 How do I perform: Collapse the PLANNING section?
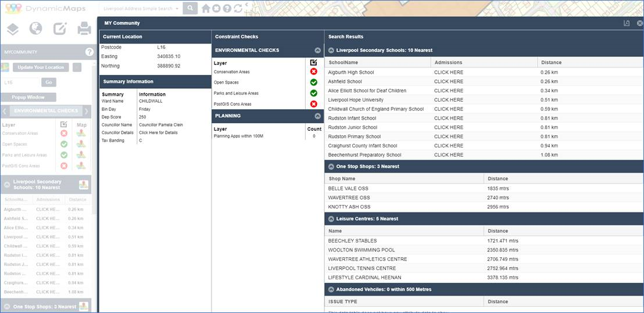(x=317, y=116)
